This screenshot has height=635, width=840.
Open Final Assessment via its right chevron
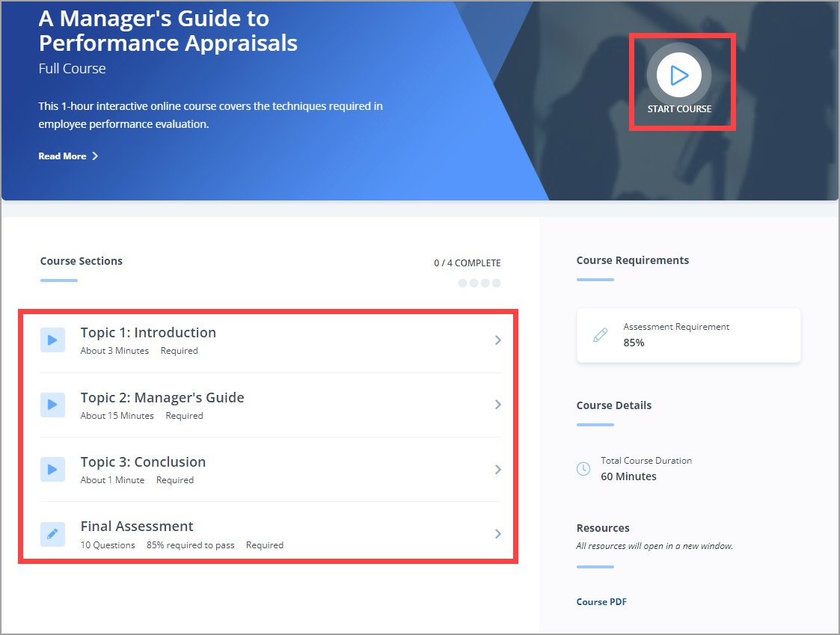tap(498, 534)
